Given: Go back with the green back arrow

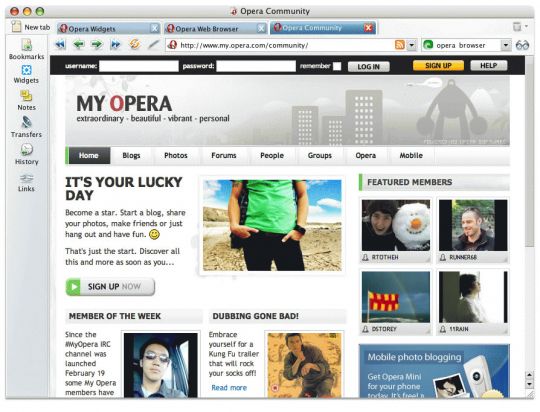Looking at the screenshot, I should [79, 44].
